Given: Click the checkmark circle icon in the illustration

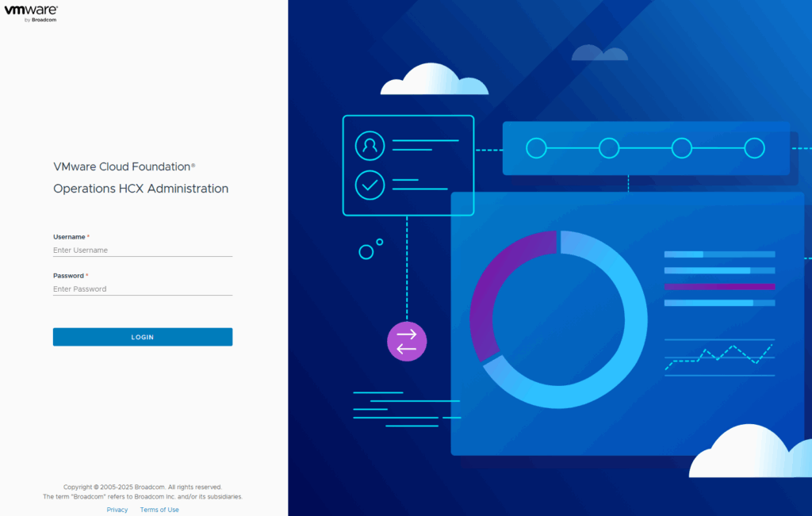Looking at the screenshot, I should coord(370,185).
